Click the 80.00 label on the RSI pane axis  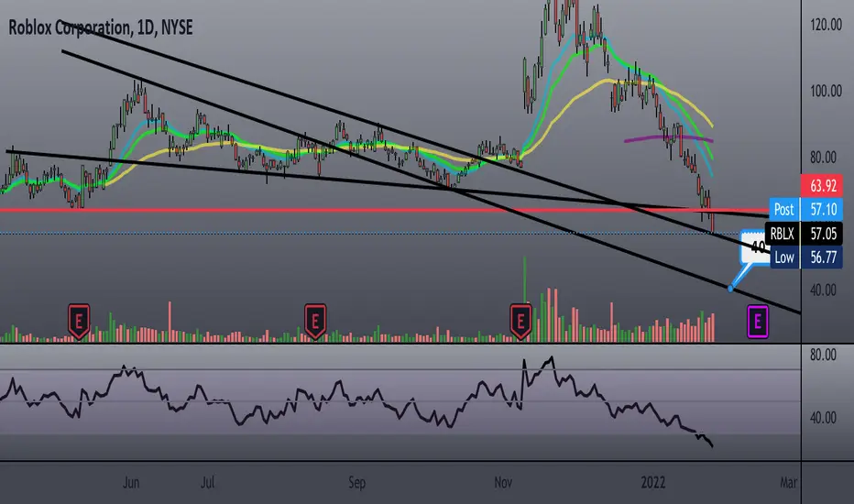[823, 355]
